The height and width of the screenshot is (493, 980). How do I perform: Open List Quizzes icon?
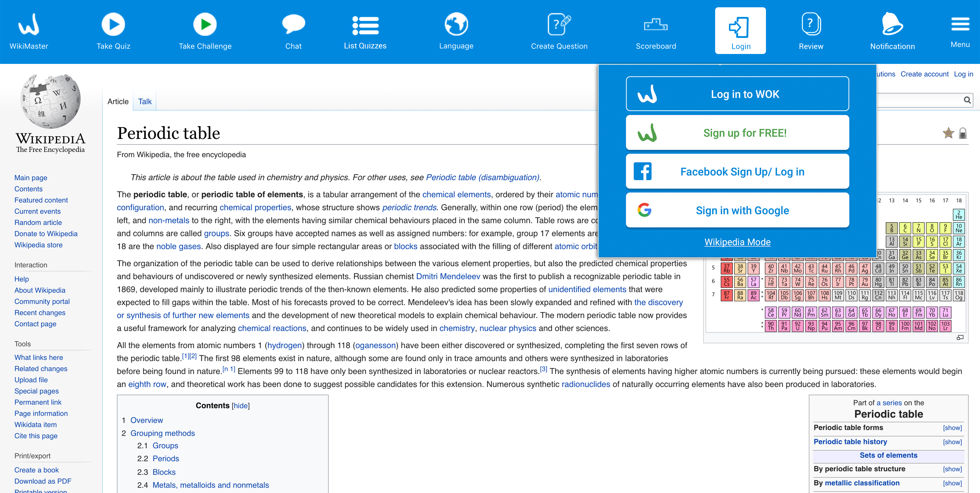tap(365, 25)
